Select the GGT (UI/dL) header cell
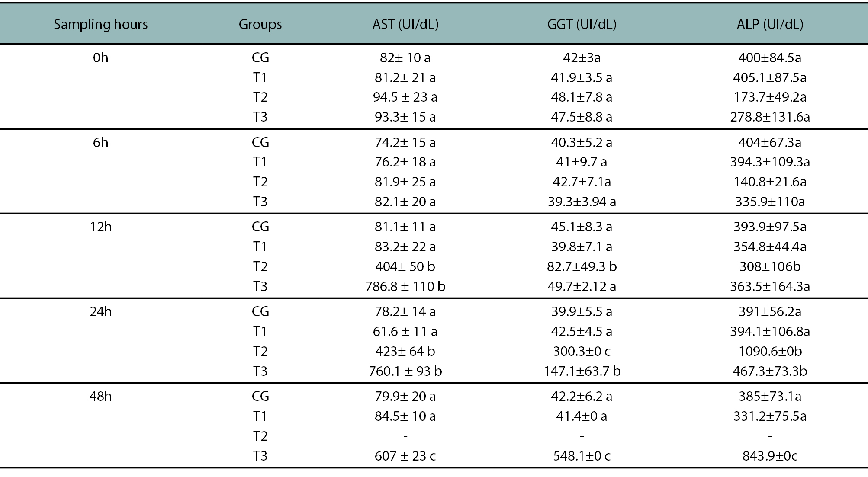This screenshot has height=477, width=868. click(x=582, y=24)
